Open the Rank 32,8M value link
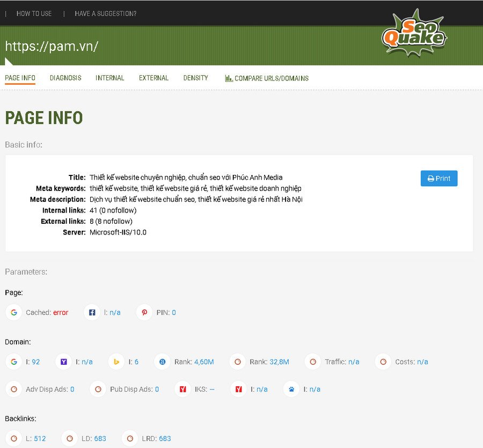Screen dimensions: 483x448 [279, 362]
